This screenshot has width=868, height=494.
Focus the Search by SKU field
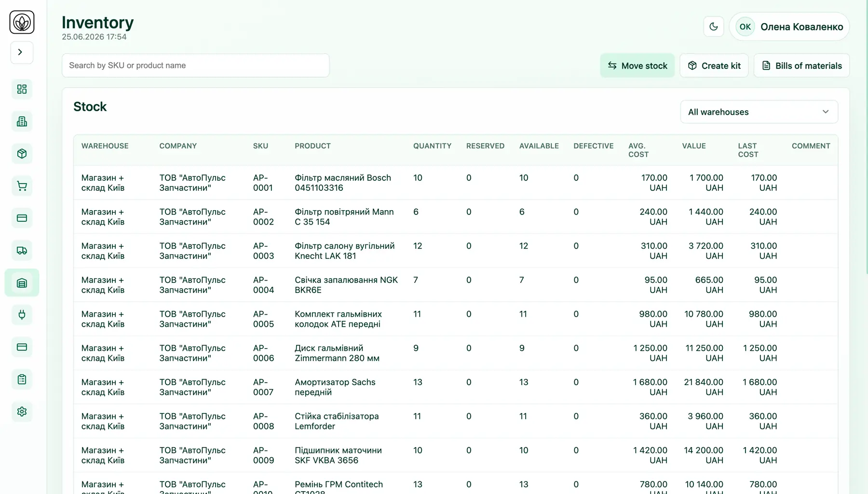coord(195,66)
